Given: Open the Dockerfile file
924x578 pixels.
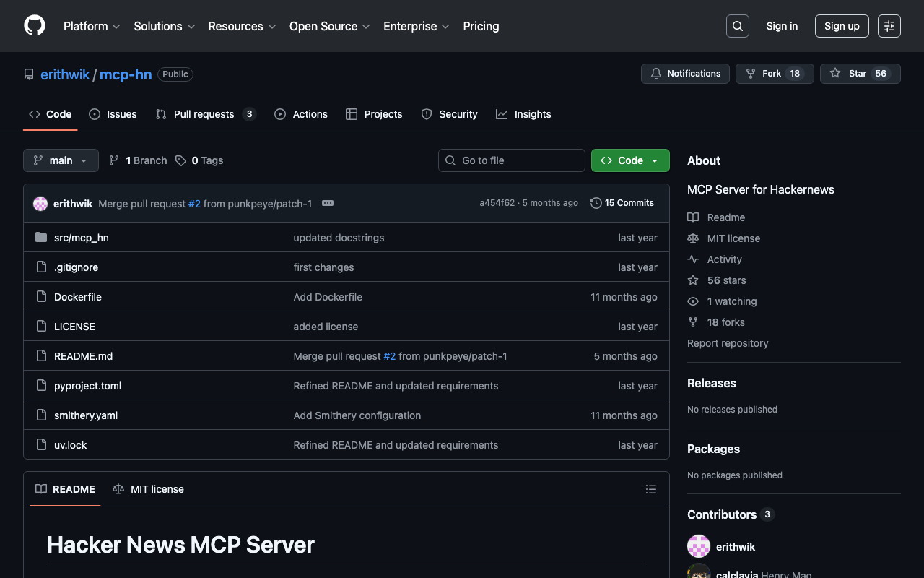Looking at the screenshot, I should 77,297.
